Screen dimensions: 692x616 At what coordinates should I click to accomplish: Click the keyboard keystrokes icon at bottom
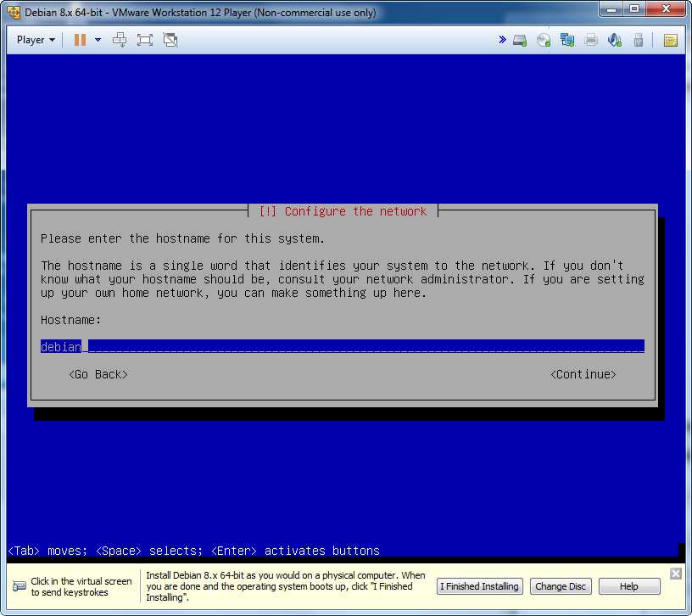click(20, 586)
